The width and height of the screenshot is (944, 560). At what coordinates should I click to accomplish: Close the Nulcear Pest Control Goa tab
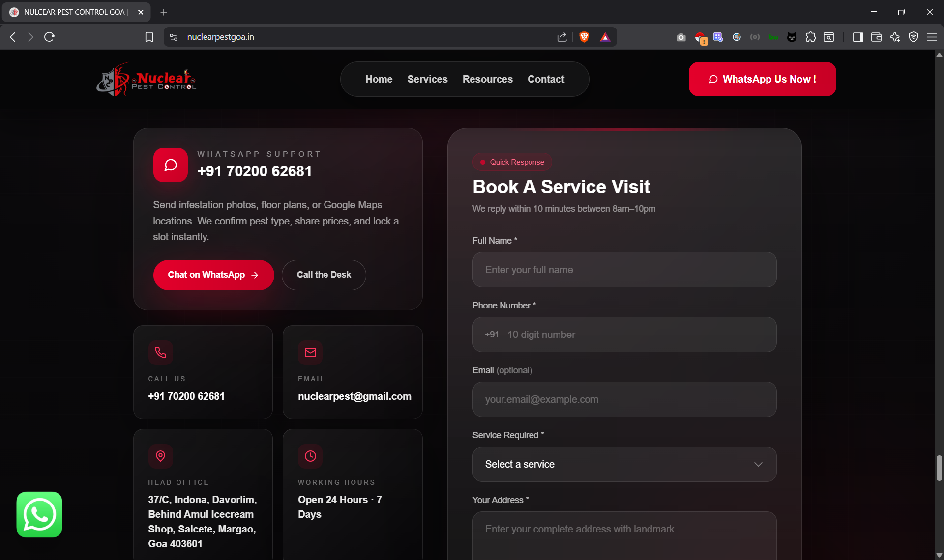(141, 12)
